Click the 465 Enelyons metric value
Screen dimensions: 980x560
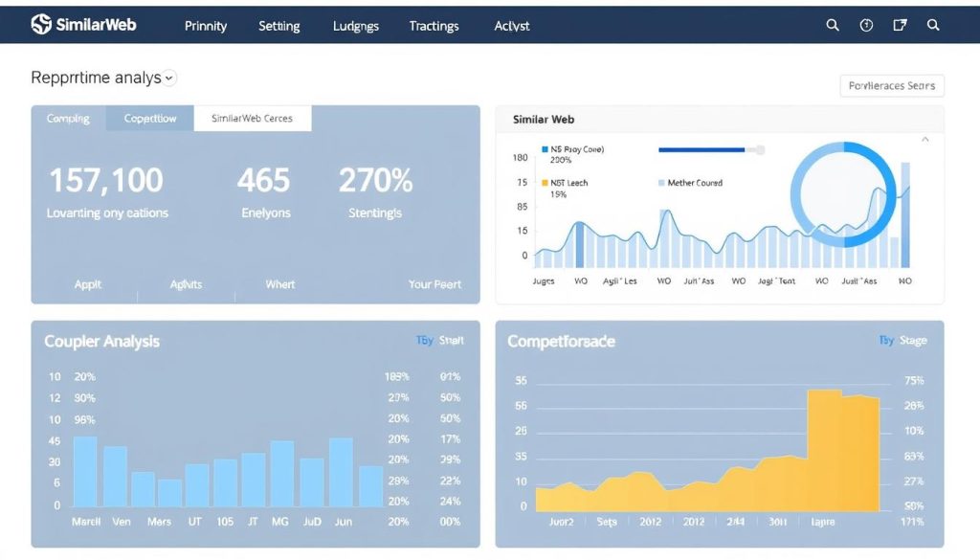pyautogui.click(x=263, y=181)
